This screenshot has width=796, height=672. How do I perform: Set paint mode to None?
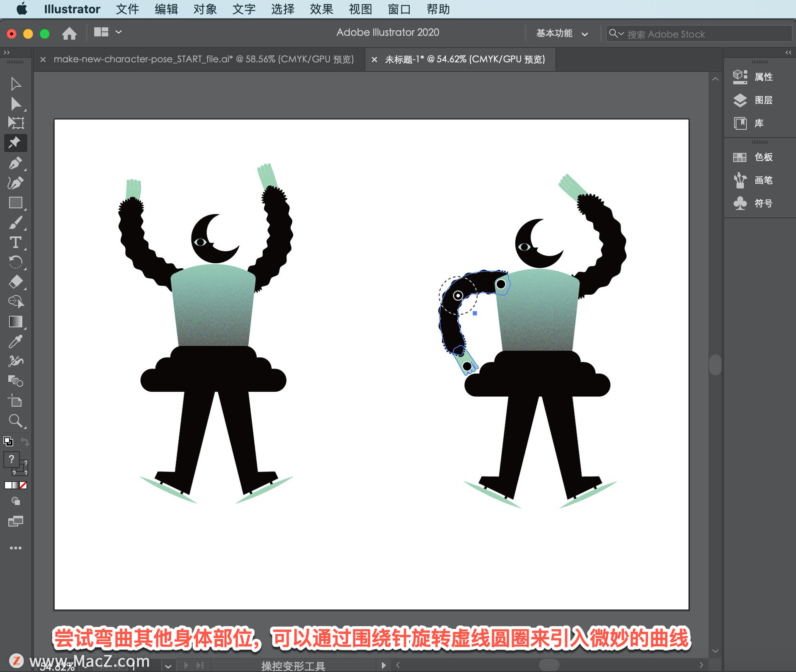24,485
